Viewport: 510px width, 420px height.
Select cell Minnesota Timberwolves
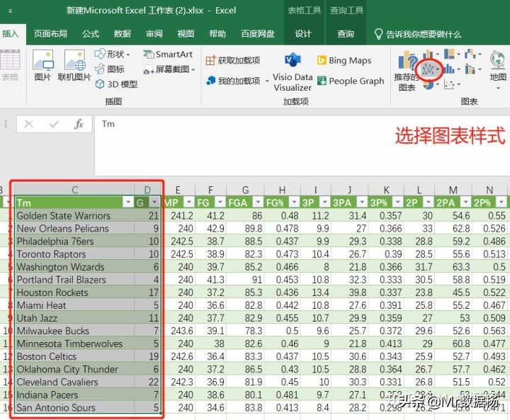coord(74,344)
